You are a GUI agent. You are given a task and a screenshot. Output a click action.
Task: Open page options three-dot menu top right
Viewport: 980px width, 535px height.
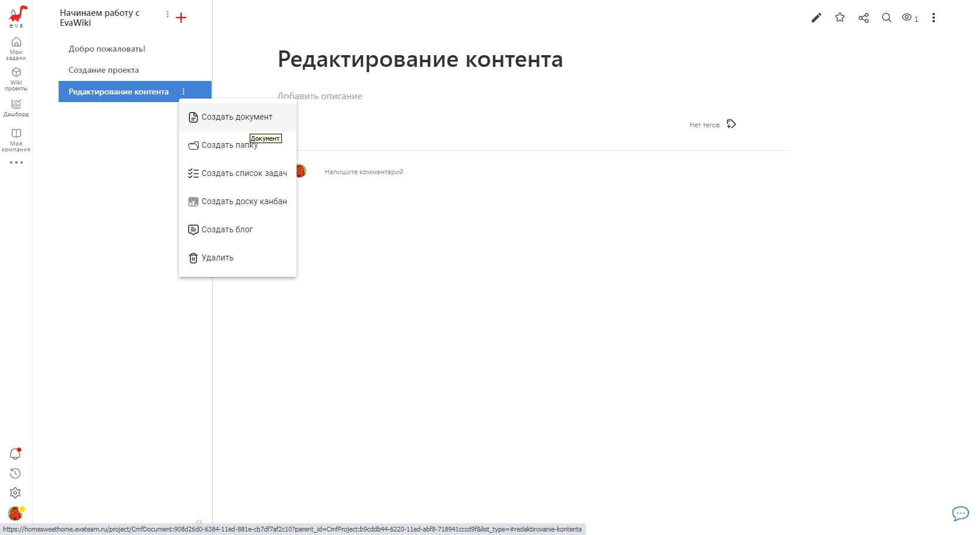(x=934, y=18)
